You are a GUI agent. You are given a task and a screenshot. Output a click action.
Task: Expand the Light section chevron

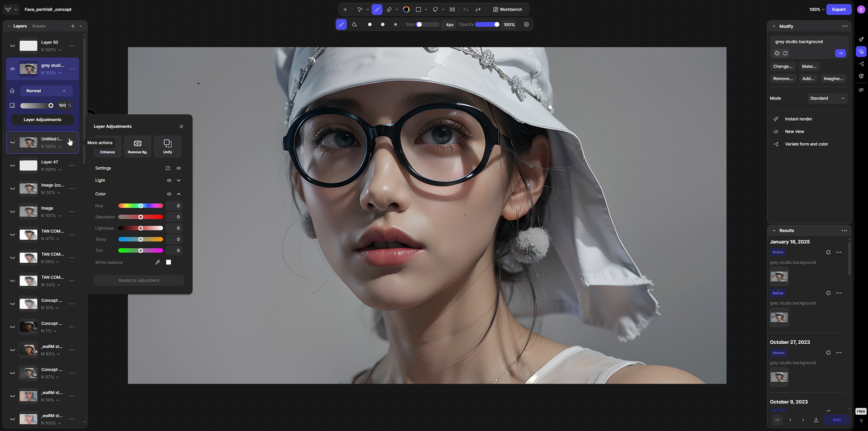pos(179,180)
